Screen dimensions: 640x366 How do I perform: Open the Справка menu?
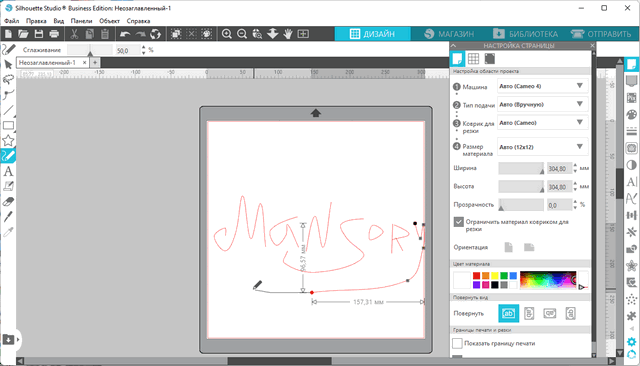pos(138,21)
